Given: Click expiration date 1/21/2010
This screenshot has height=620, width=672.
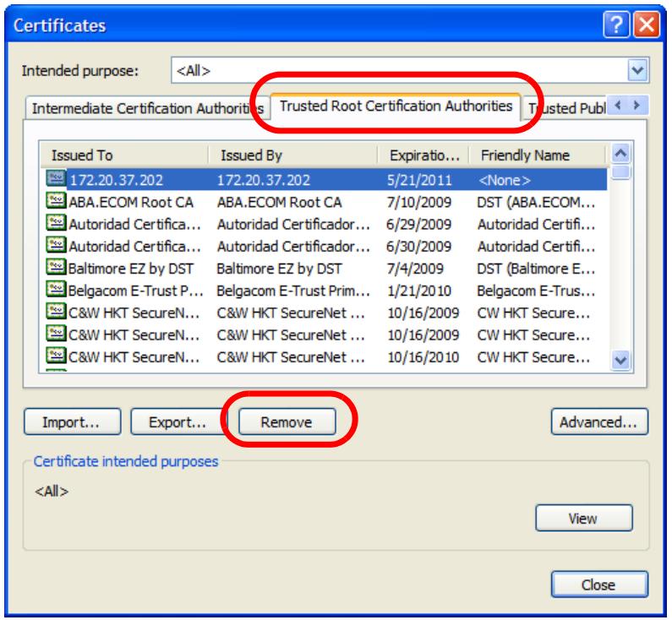Looking at the screenshot, I should click(x=419, y=291).
